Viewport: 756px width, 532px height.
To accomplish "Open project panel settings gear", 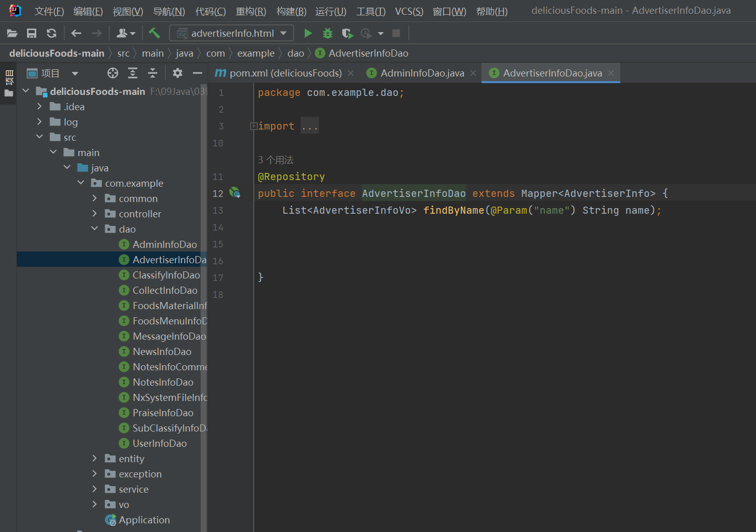I will pos(177,73).
